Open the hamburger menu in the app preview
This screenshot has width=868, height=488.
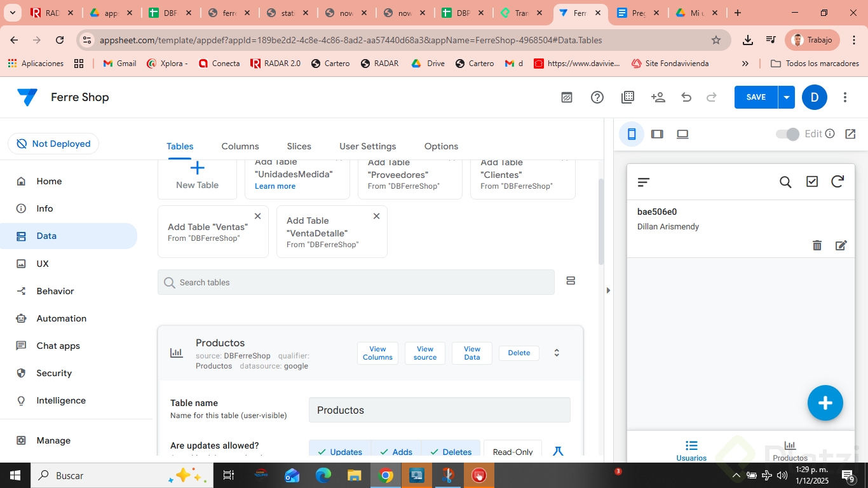click(644, 182)
